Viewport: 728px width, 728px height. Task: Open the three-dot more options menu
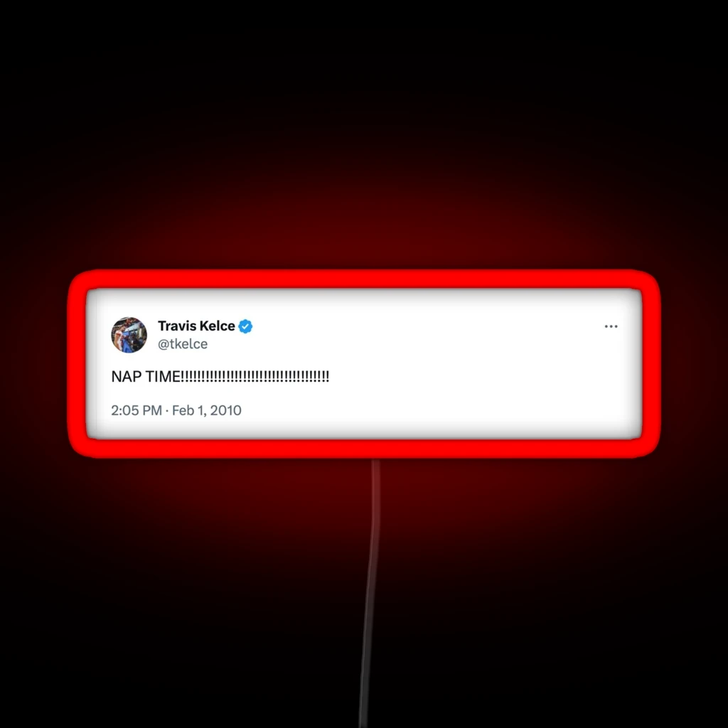click(x=611, y=326)
